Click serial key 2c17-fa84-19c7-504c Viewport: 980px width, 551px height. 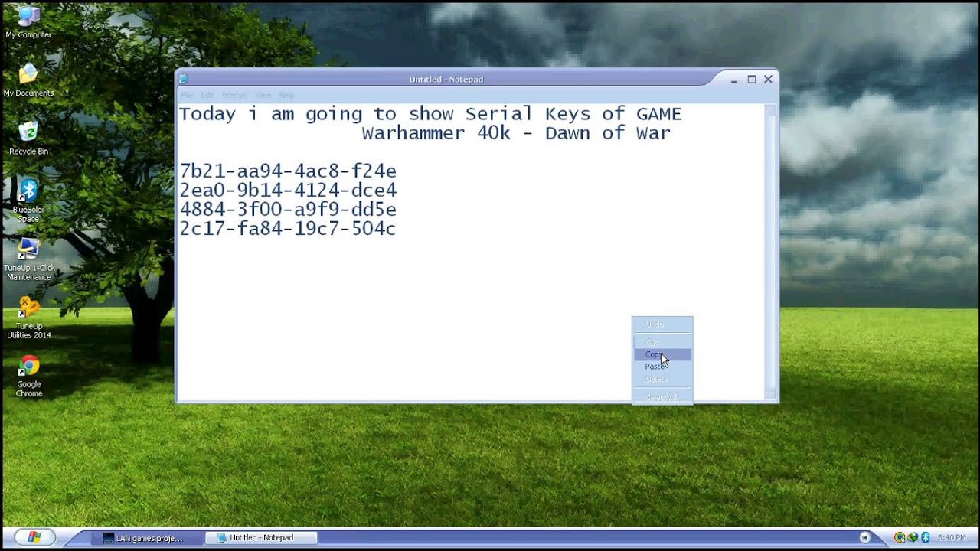(288, 228)
